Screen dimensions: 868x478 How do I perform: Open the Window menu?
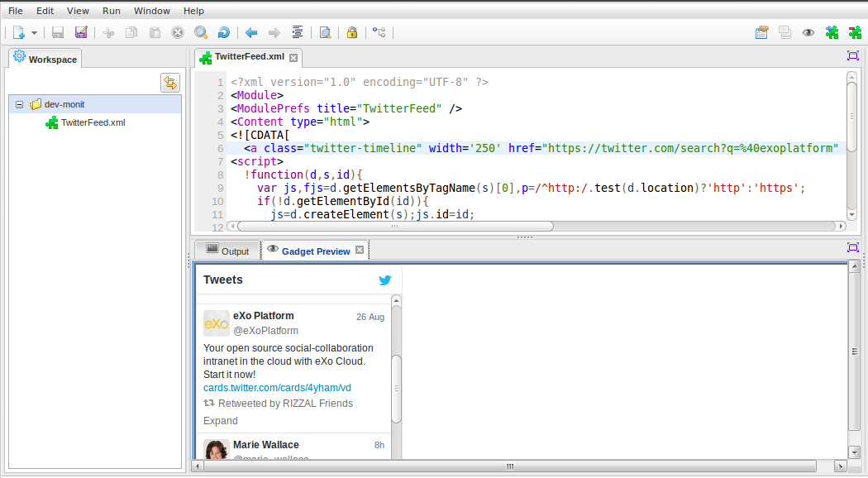pyautogui.click(x=151, y=11)
